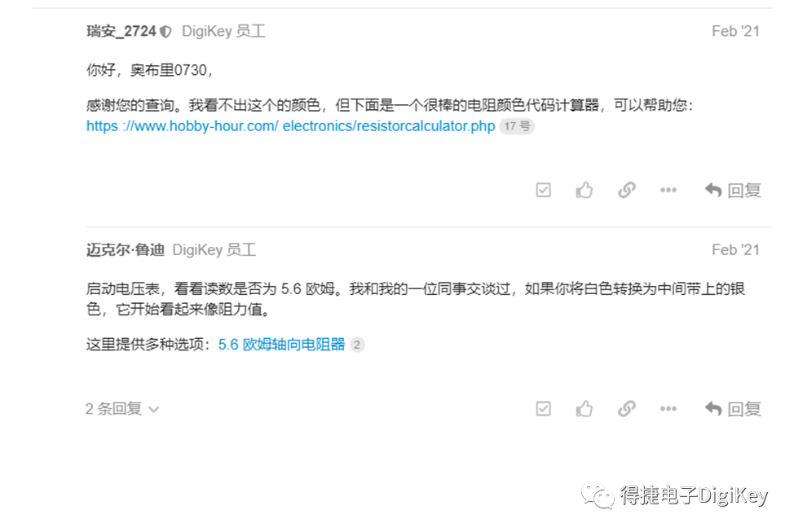Click second post's Feb '21 date
Image resolution: width=794 pixels, height=532 pixels.
[x=736, y=250]
